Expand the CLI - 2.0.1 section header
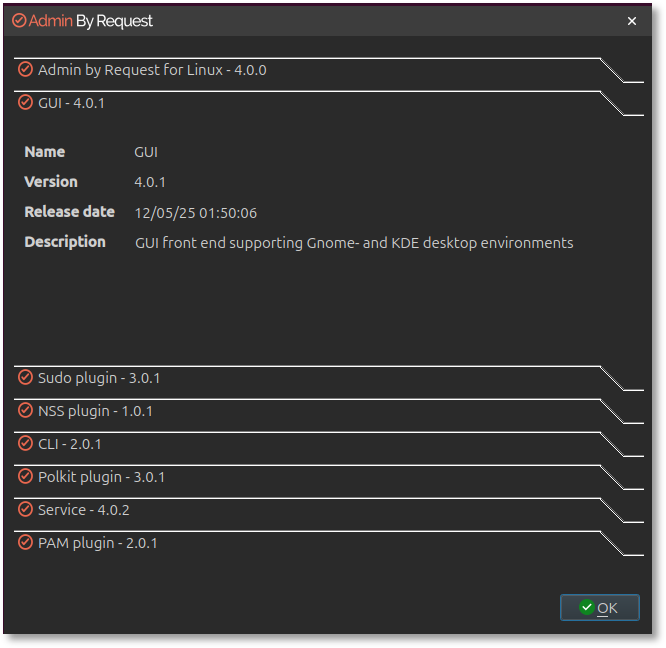This screenshot has width=666, height=648. coord(70,444)
